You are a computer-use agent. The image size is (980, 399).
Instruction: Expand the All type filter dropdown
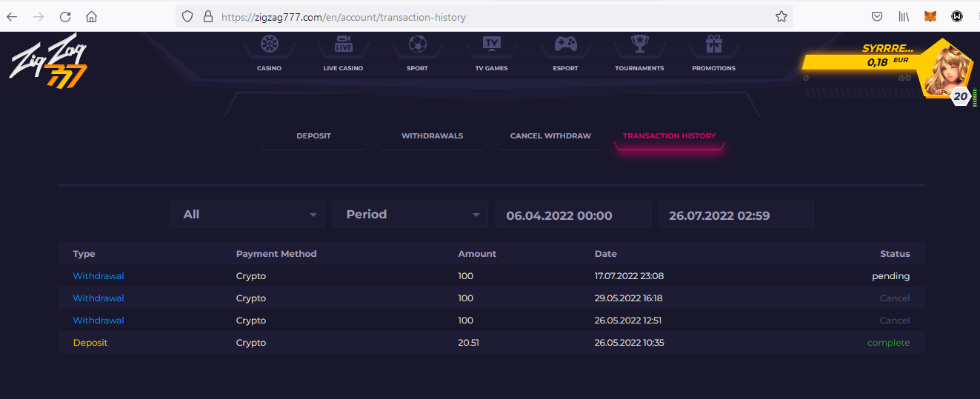coord(247,215)
